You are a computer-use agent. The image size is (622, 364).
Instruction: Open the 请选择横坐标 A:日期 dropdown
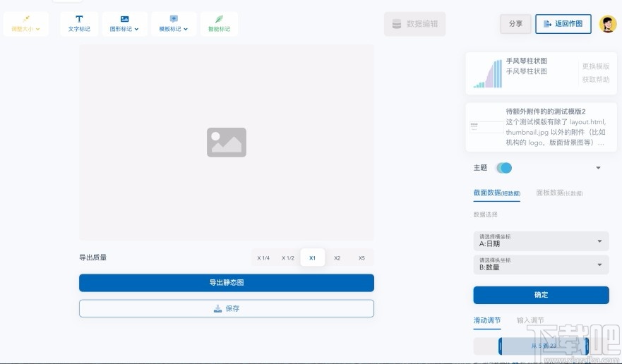[541, 241]
